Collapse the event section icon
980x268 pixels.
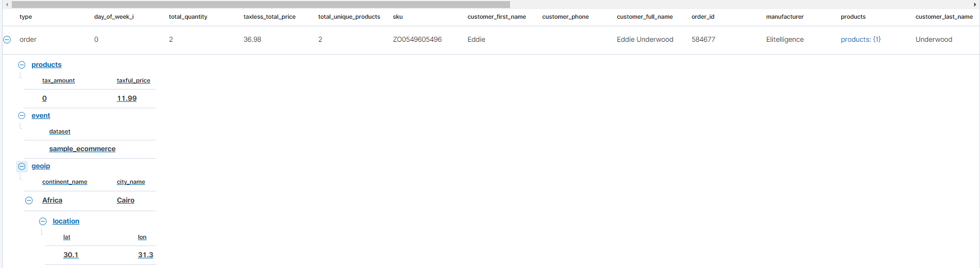pyautogui.click(x=22, y=116)
